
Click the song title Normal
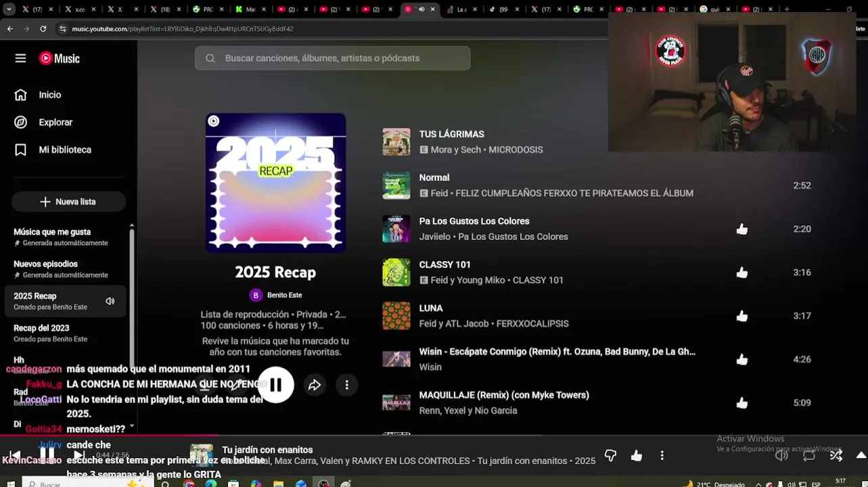point(434,177)
